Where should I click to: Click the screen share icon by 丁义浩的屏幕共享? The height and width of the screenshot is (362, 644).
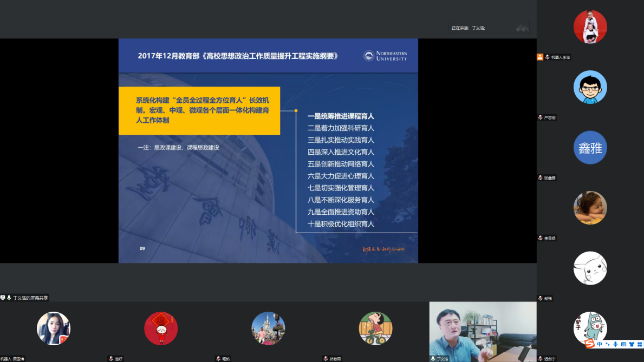[x=3, y=298]
